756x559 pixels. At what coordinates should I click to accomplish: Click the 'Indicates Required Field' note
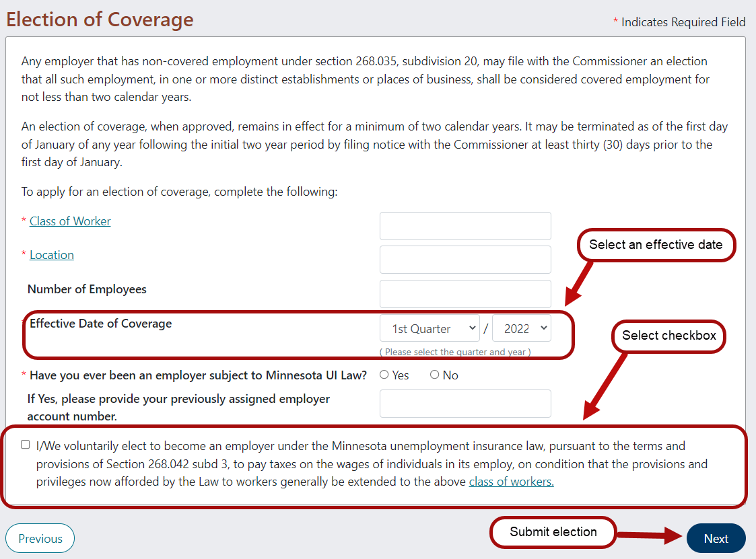[x=683, y=22]
